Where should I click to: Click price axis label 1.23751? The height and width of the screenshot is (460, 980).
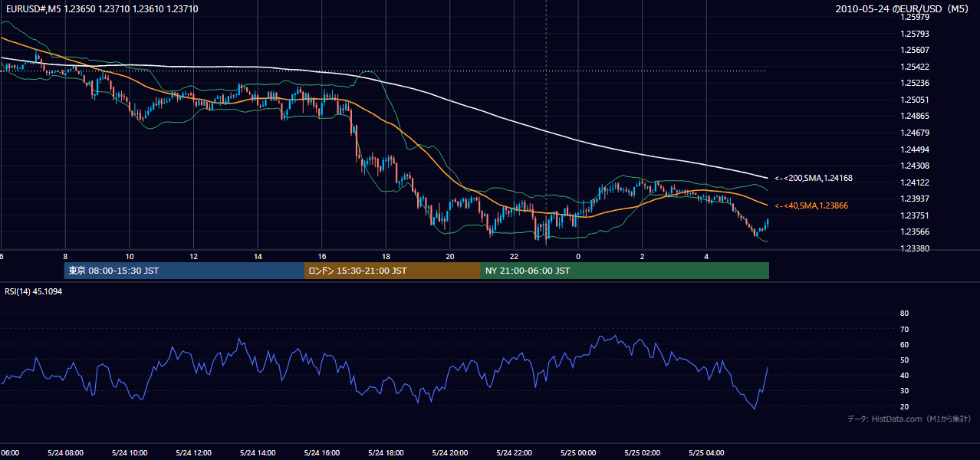[x=915, y=215]
